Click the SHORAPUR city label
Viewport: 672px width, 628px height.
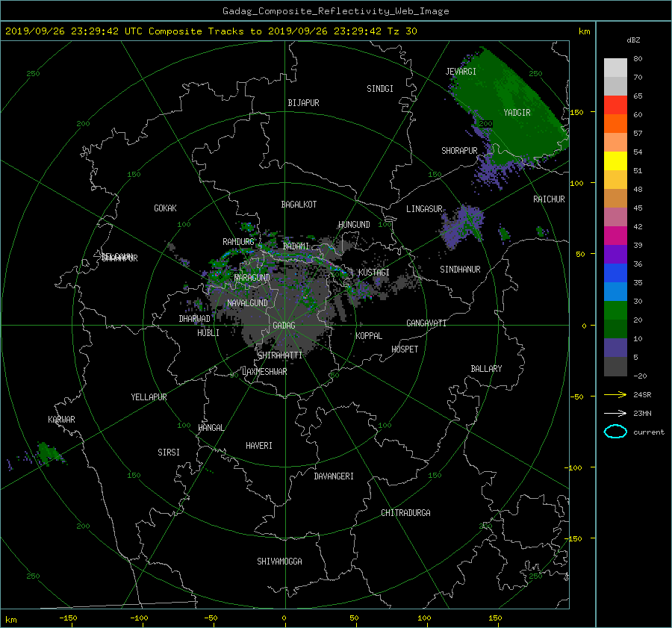pos(459,150)
